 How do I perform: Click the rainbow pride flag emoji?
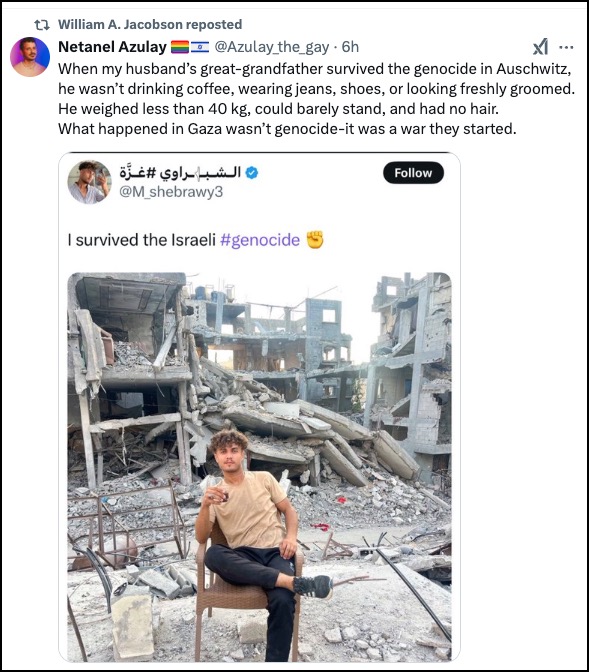point(180,47)
